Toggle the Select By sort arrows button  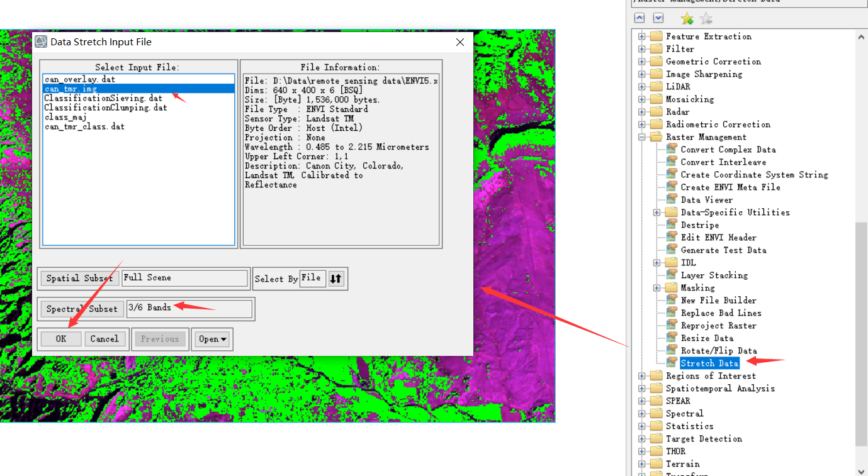pos(336,279)
